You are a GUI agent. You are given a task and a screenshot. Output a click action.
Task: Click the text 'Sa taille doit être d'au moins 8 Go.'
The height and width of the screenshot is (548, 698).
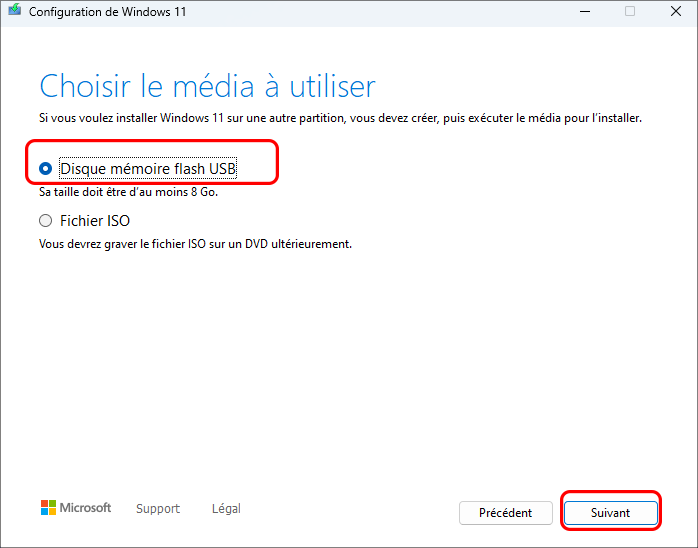coord(128,192)
